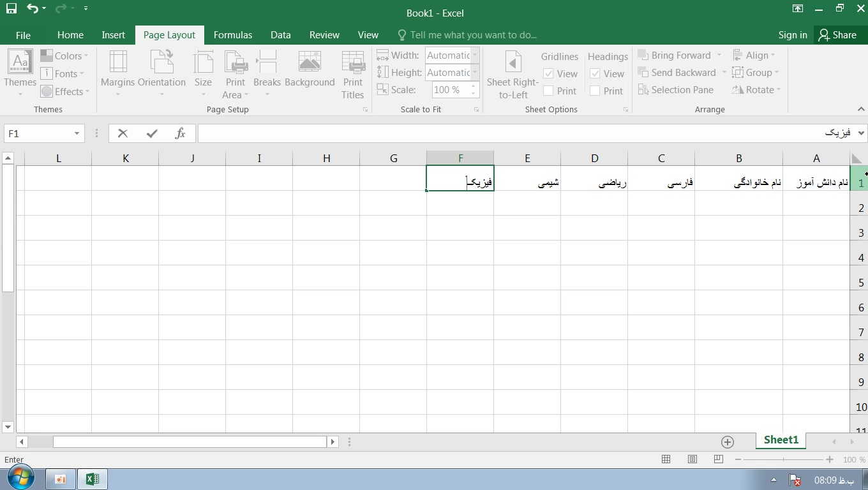This screenshot has width=868, height=490.
Task: Click the horizontal scrollbar thumb
Action: [190, 442]
